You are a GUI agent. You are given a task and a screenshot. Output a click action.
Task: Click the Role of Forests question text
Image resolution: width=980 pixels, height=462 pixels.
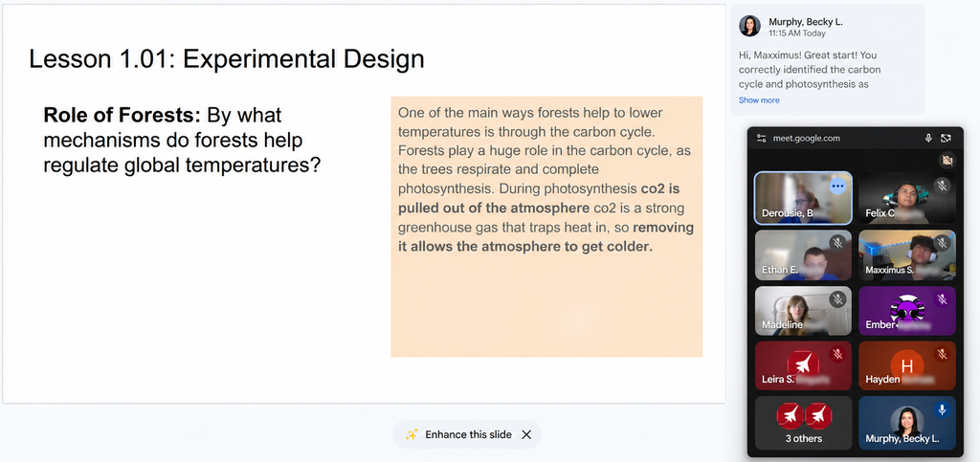[182, 141]
